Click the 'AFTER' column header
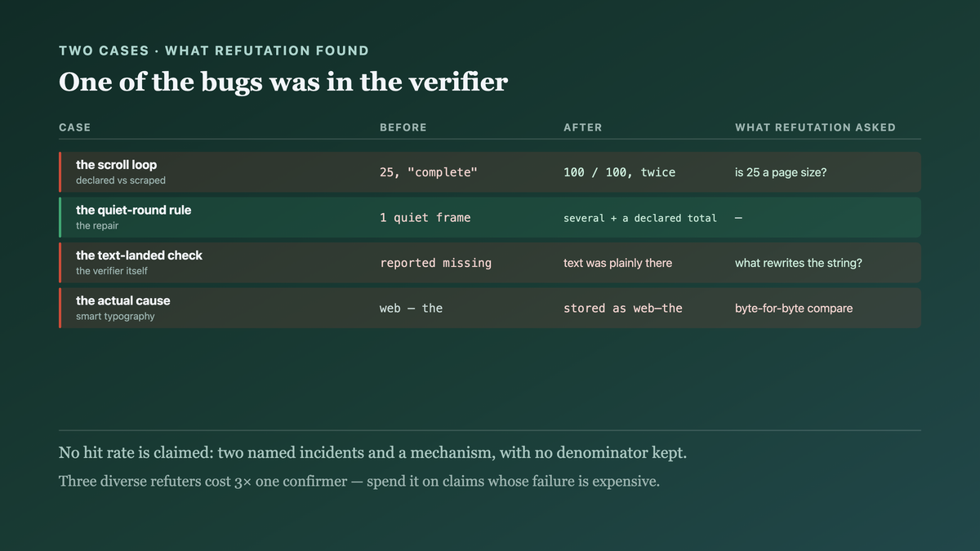Screen dimensions: 980x551 (583, 127)
